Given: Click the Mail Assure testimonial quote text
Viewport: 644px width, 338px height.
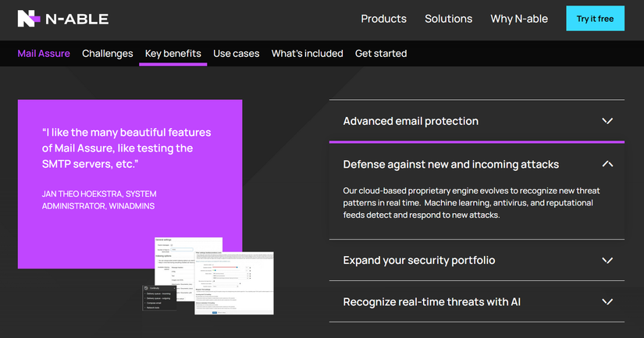Looking at the screenshot, I should [x=126, y=148].
